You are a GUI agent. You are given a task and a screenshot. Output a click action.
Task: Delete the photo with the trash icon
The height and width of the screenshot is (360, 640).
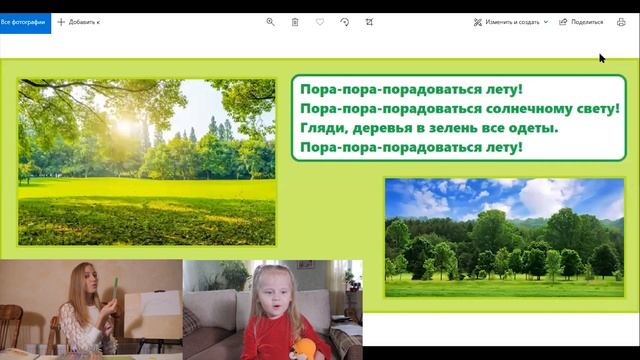pyautogui.click(x=295, y=22)
